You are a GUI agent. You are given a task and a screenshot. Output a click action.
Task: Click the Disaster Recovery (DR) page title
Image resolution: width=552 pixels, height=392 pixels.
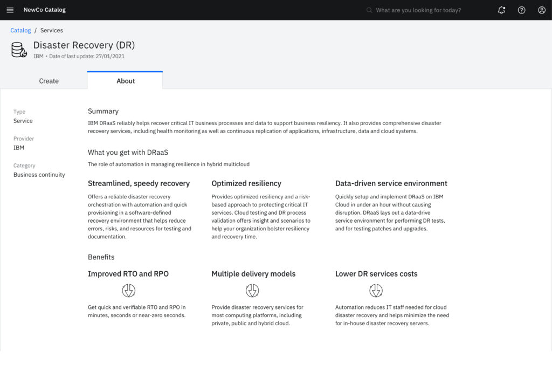pyautogui.click(x=84, y=45)
